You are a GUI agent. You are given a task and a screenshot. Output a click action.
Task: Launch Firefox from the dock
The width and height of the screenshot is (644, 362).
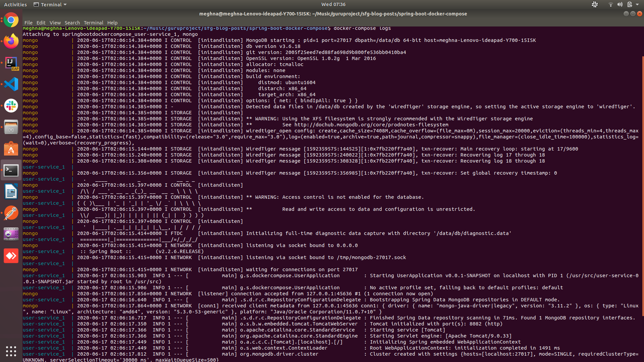coord(11,41)
